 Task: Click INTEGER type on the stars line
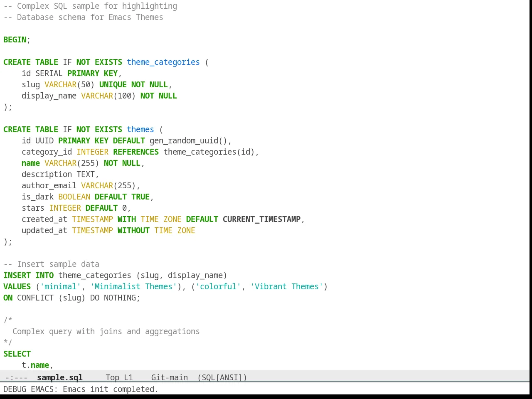click(x=65, y=208)
